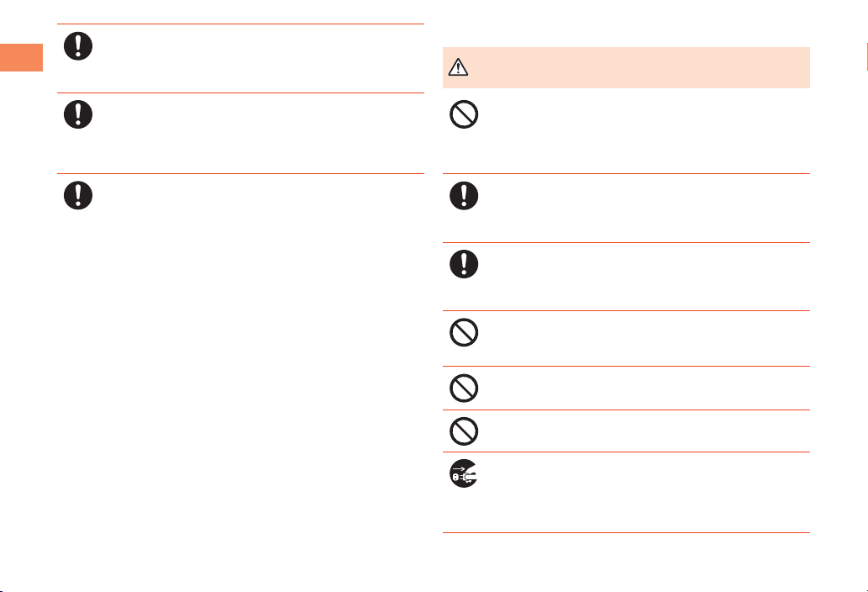Select the orange chapter tab on the left edge
Screen dimensions: 868x592
coord(21,57)
